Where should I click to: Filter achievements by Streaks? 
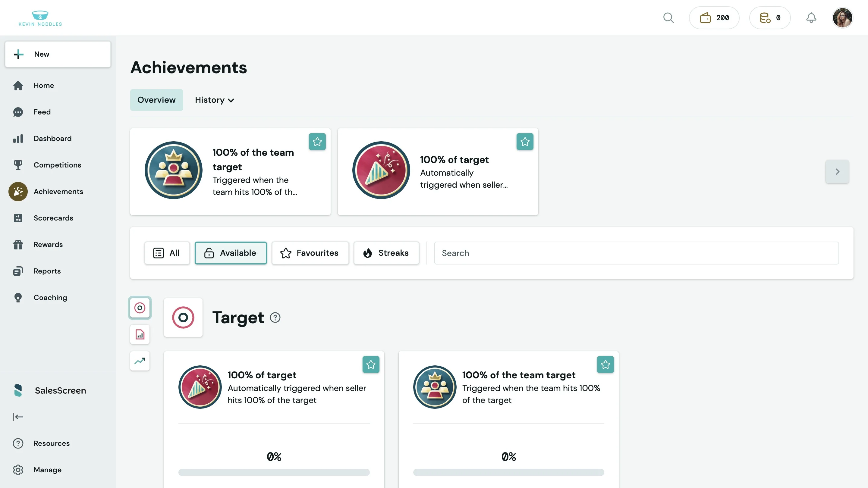pos(386,253)
